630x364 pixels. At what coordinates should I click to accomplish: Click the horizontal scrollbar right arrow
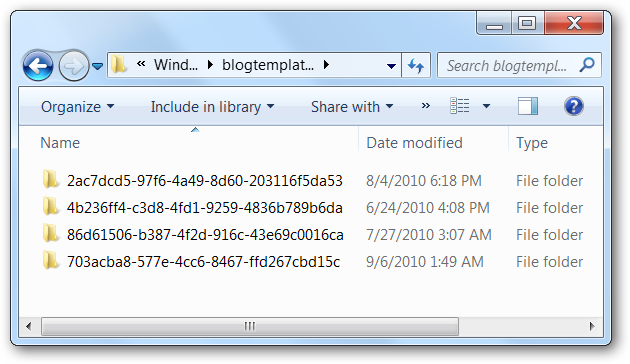pos(592,326)
